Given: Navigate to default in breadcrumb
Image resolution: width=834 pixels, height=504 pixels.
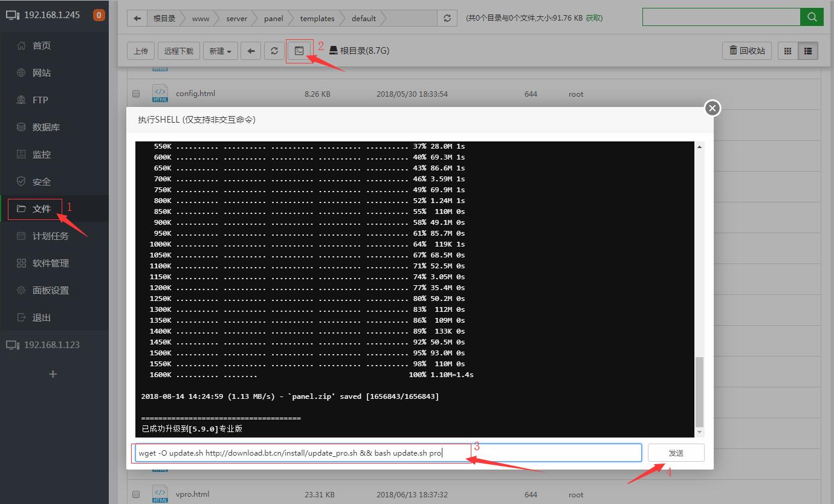Looking at the screenshot, I should tap(364, 18).
